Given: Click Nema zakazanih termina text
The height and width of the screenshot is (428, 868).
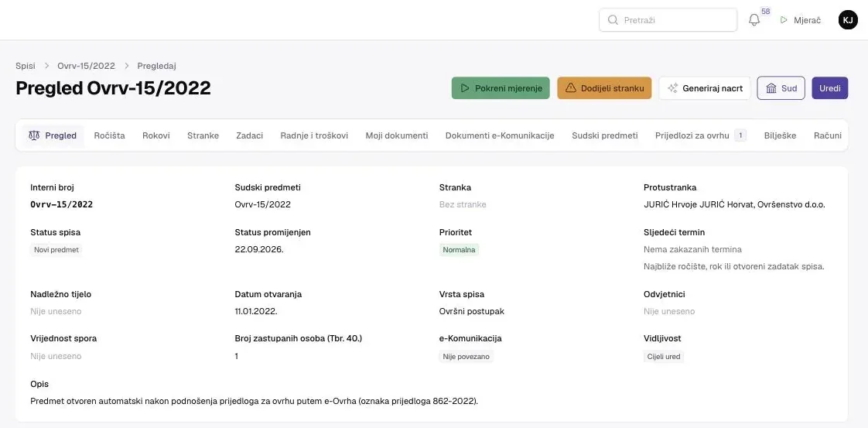Looking at the screenshot, I should tap(692, 249).
